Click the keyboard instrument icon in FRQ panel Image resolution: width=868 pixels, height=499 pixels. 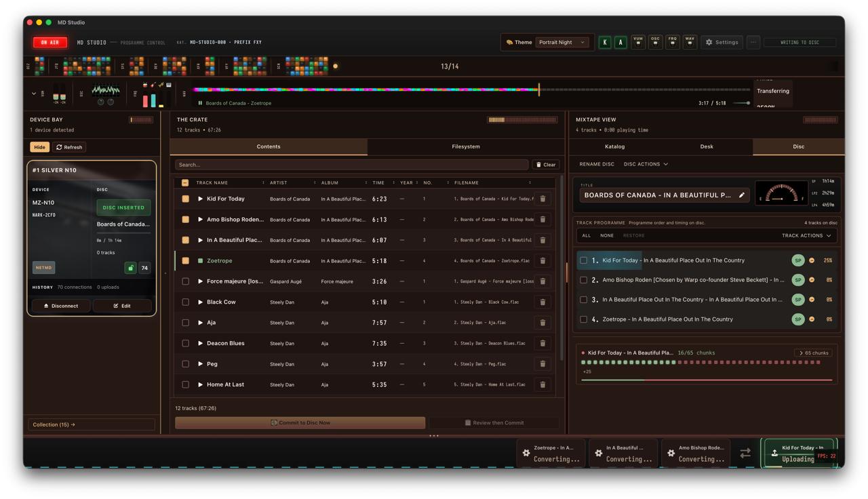tap(168, 85)
